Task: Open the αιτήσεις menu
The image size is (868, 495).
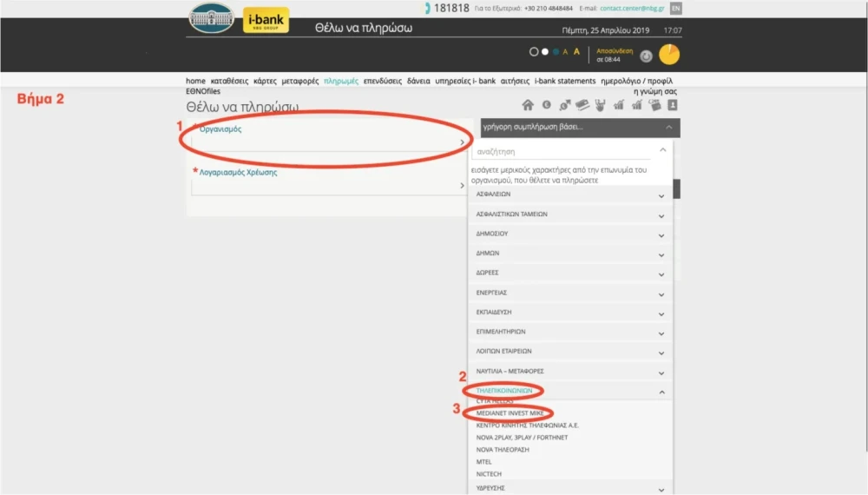Action: tap(515, 81)
